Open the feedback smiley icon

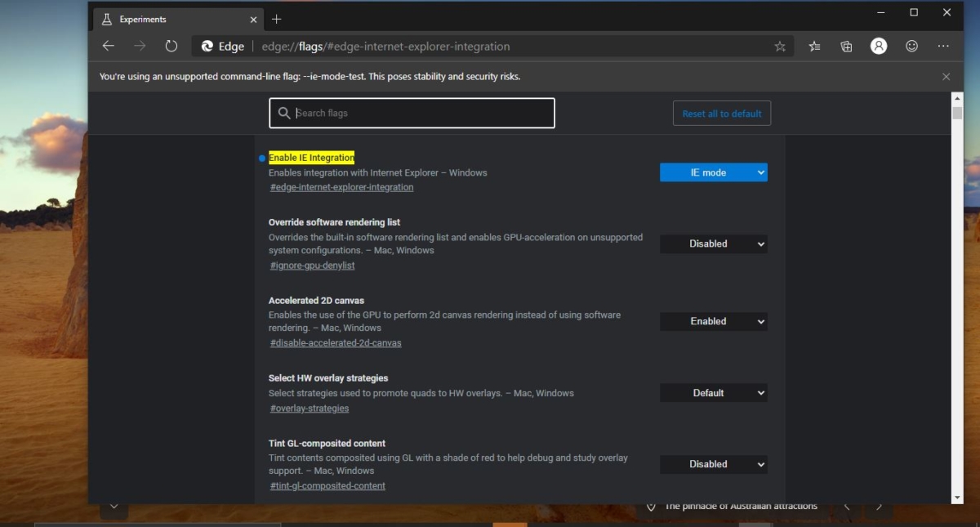click(x=911, y=46)
